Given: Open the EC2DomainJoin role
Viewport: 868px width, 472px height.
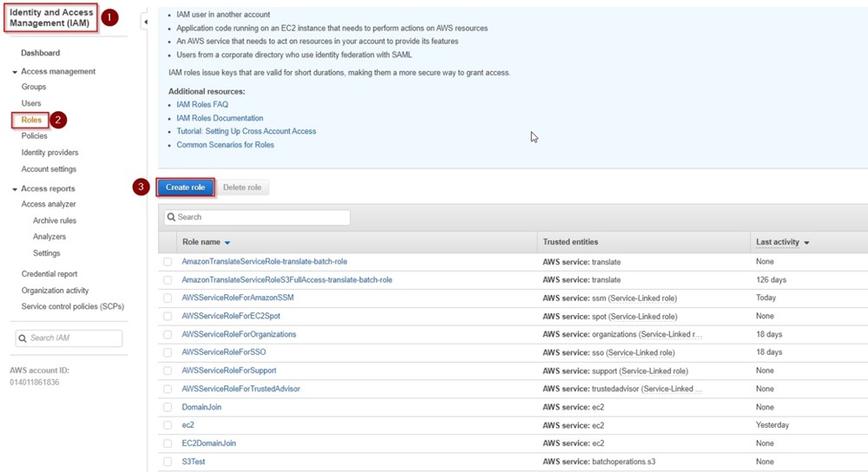Looking at the screenshot, I should (208, 443).
